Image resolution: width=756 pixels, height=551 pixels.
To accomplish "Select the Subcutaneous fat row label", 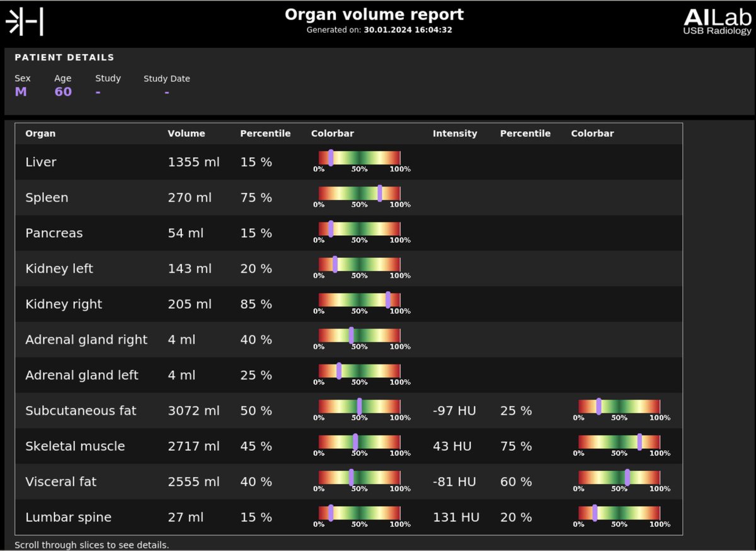I will 81,410.
